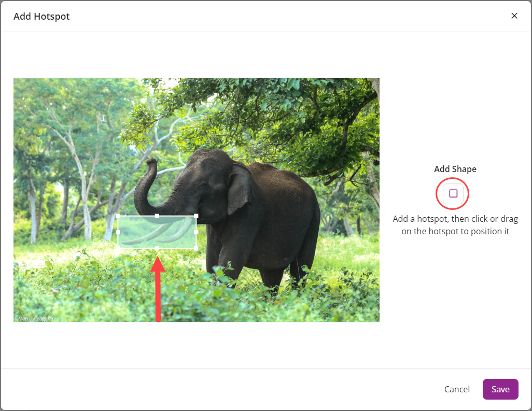
Task: Save the new hotspot
Action: [500, 389]
